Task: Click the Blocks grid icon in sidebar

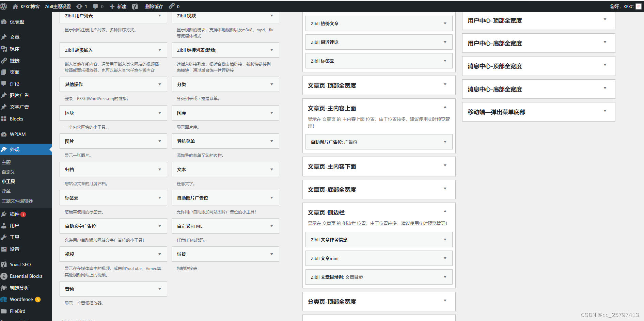Action: point(4,119)
